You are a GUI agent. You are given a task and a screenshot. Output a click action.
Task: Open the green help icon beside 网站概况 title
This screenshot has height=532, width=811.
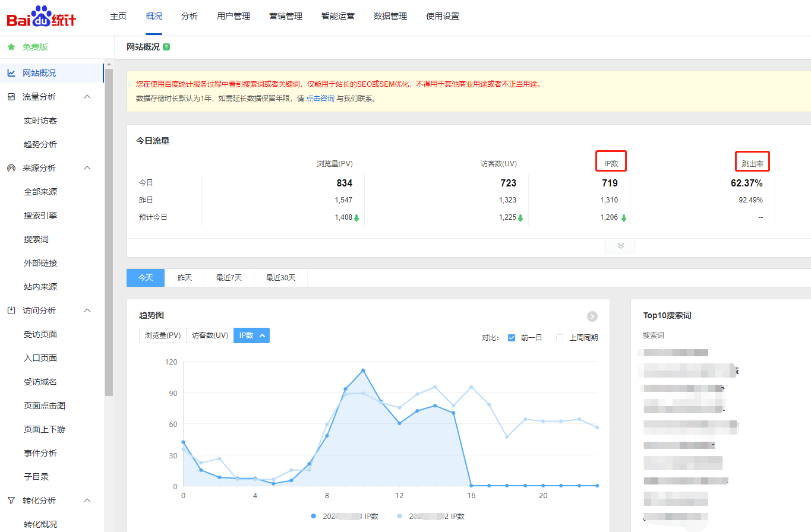tap(166, 47)
